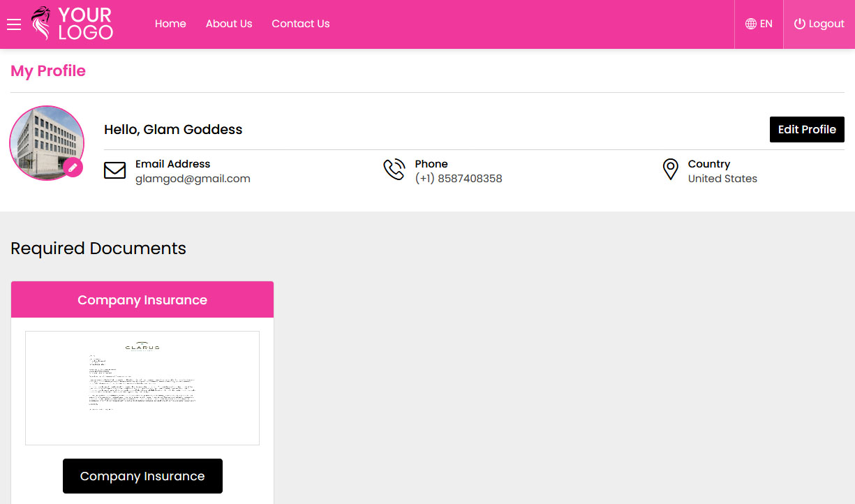The image size is (855, 504).
Task: Select the phone number (+1) 8587408358
Action: (459, 179)
